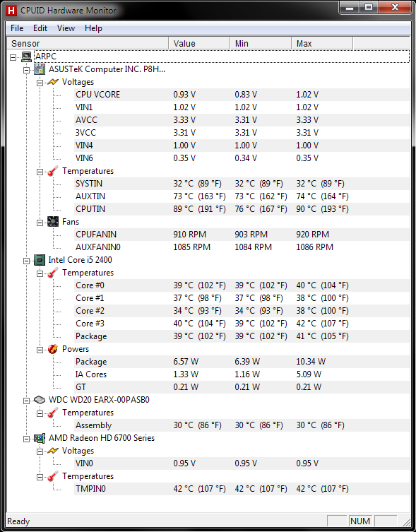Viewport: 416px width, 532px height.
Task: Collapse the AMD Radeon HD 6700 node
Action: pos(26,439)
